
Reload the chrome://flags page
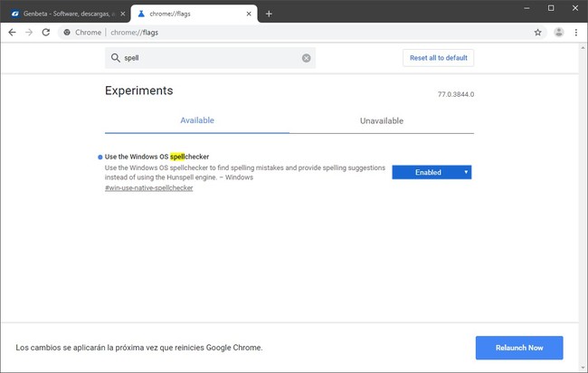point(46,33)
